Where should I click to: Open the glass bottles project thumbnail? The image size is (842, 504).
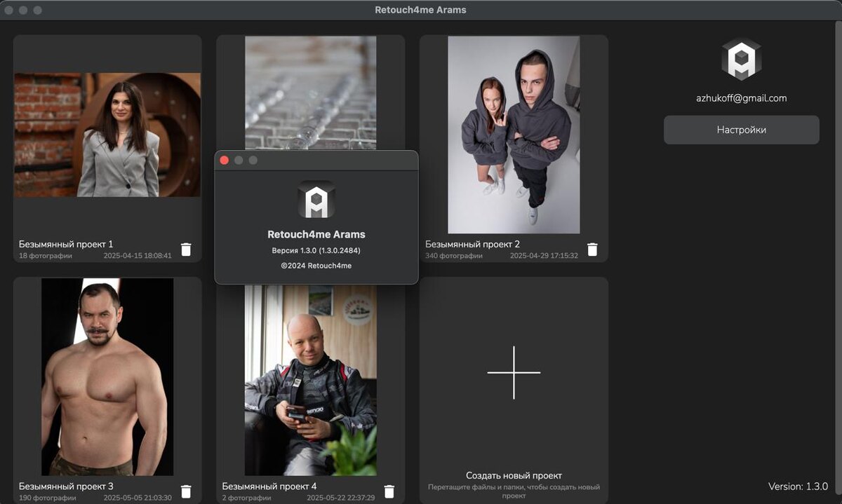(311, 93)
